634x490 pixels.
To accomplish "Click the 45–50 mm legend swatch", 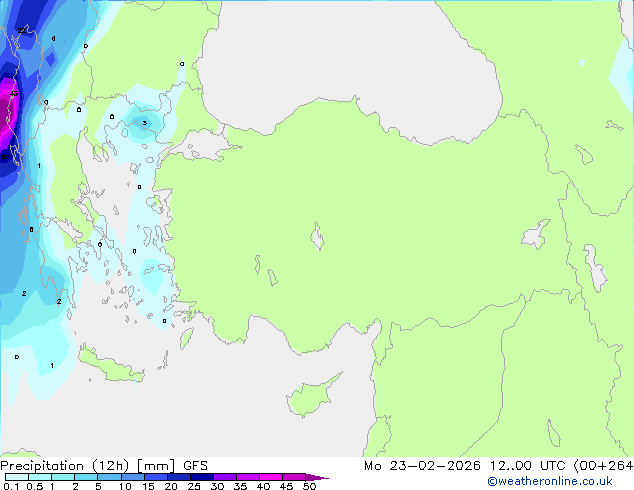I will pyautogui.click(x=294, y=477).
